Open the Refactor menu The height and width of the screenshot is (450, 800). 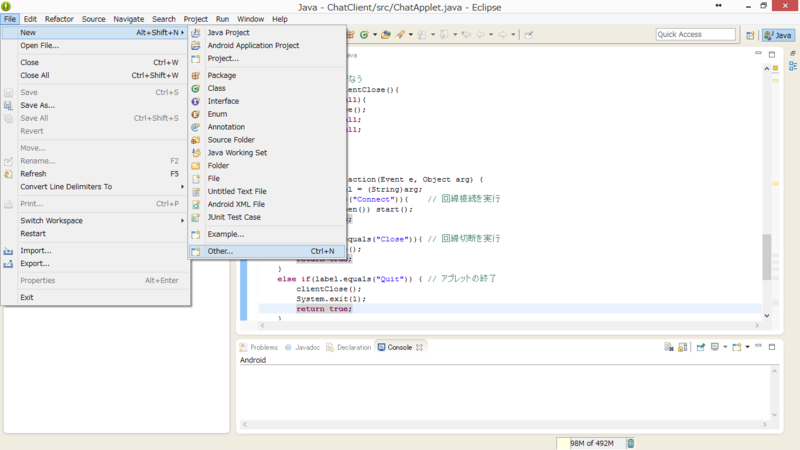click(59, 19)
